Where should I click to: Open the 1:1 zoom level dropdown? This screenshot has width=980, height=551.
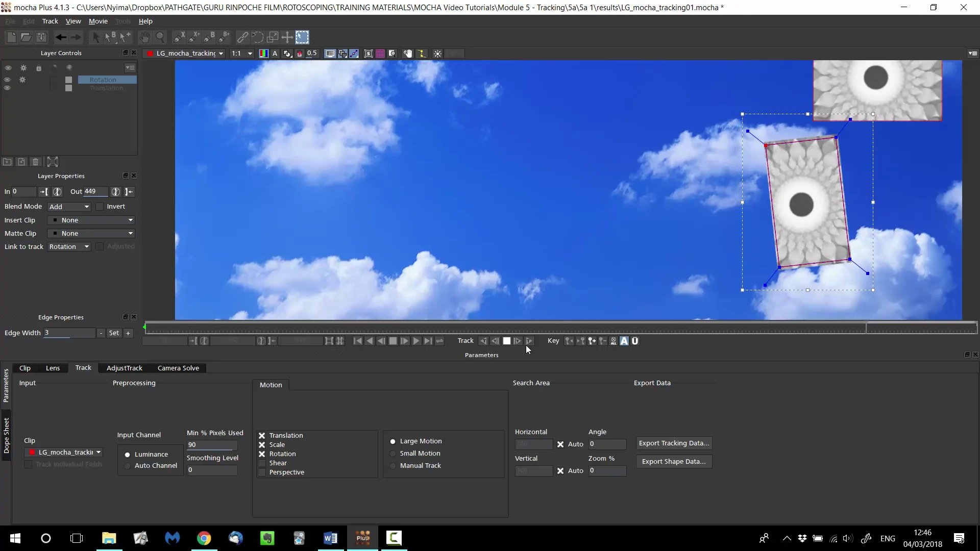tap(242, 54)
